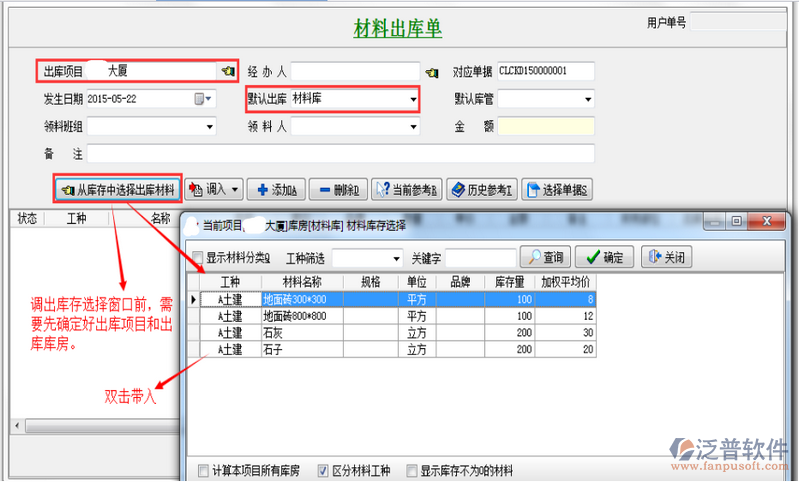The image size is (799, 482).
Task: Click 从库存中选择出库材料 button
Action: (118, 190)
